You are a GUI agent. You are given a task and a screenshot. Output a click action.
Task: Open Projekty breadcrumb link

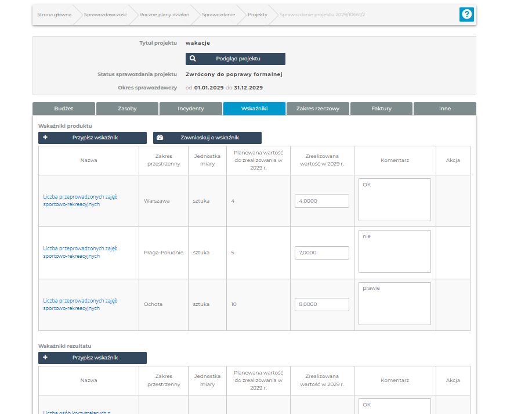(258, 15)
